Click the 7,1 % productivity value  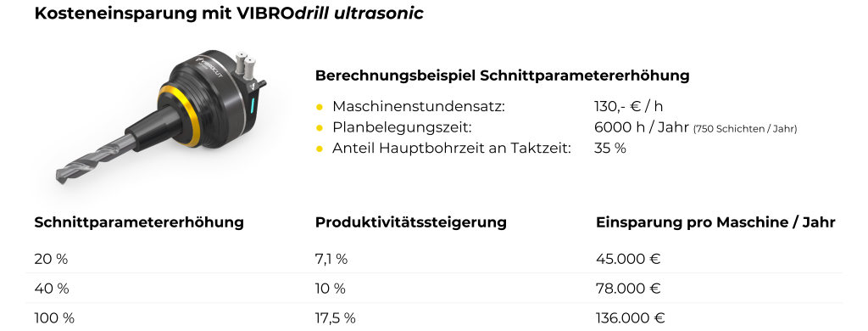click(331, 259)
